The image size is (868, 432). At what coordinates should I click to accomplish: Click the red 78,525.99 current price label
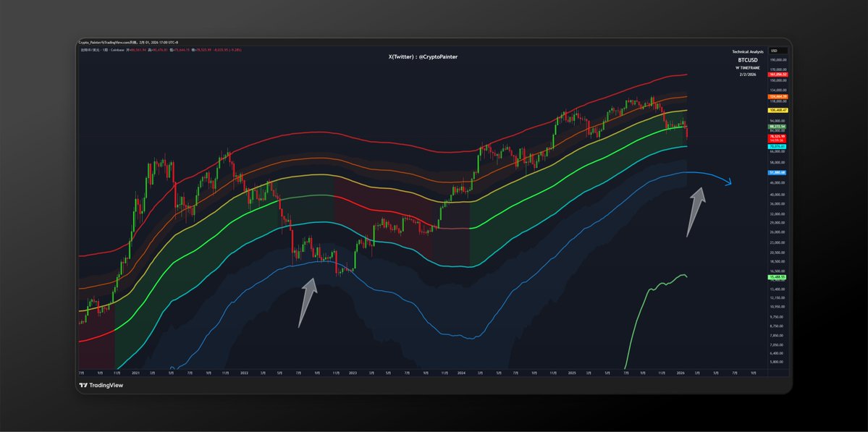[778, 135]
